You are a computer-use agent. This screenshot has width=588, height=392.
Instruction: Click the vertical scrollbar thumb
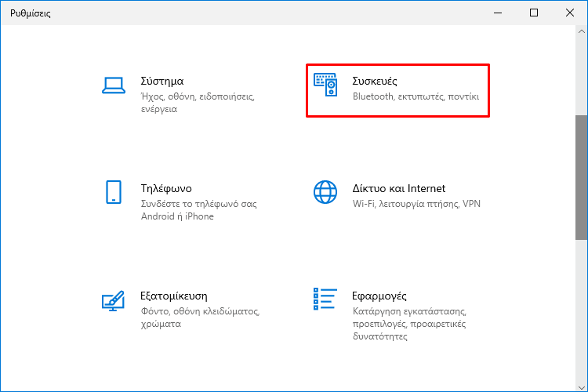pos(582,177)
